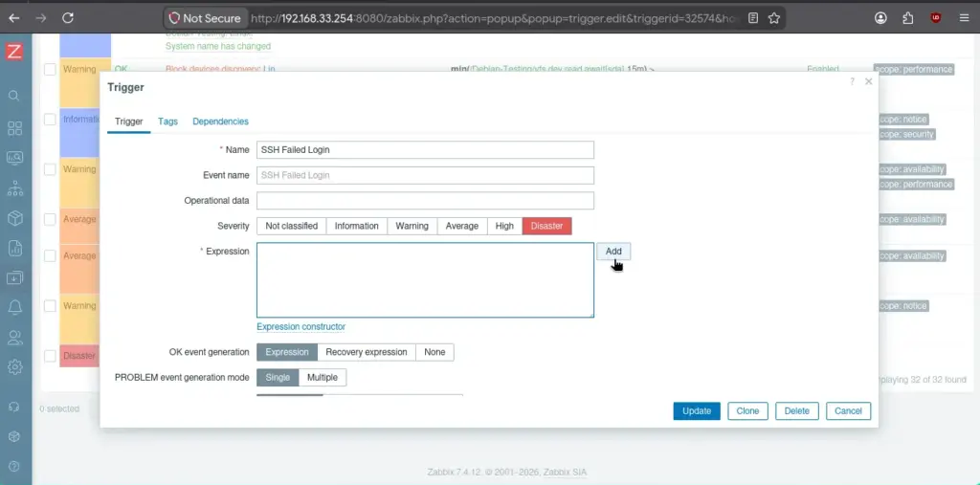The width and height of the screenshot is (980, 485).
Task: Open Help question icon in sidebar
Action: click(x=14, y=466)
